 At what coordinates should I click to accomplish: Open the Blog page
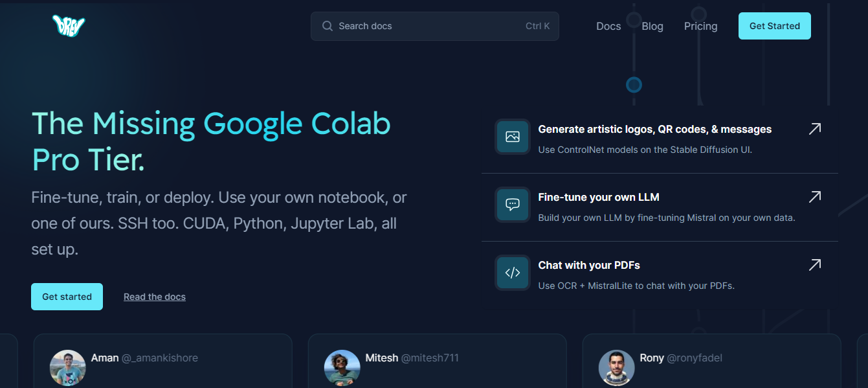[x=652, y=26]
